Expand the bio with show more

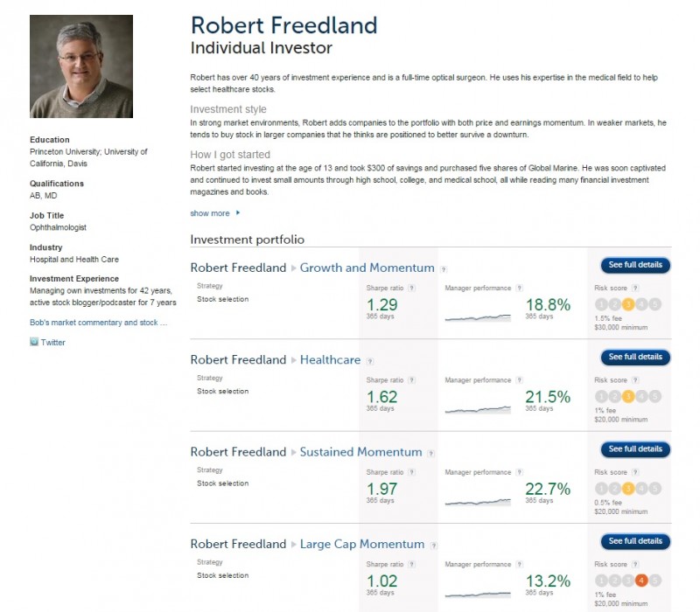click(x=214, y=212)
